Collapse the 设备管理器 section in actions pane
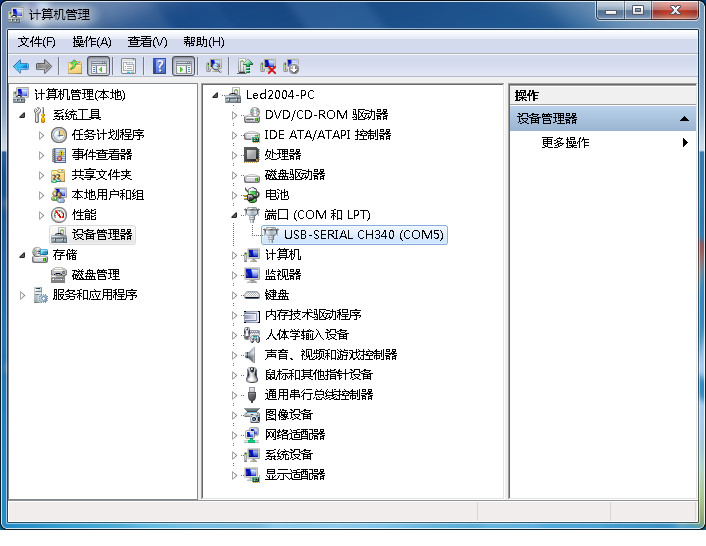The height and width of the screenshot is (546, 706). tap(685, 119)
